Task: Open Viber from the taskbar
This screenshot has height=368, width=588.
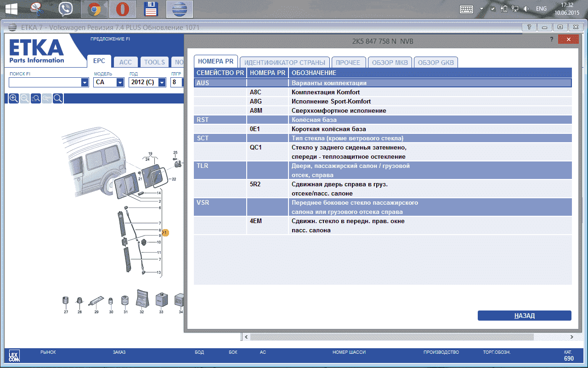Action: click(66, 9)
